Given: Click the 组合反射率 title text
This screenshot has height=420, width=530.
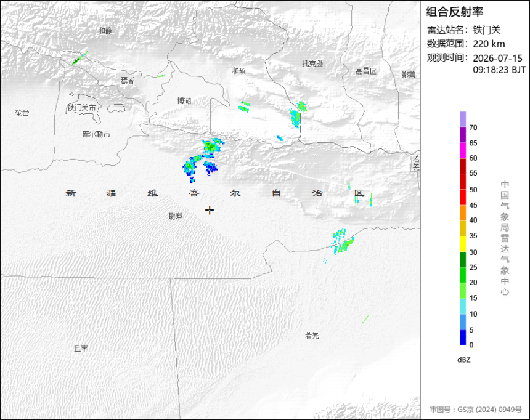Looking at the screenshot, I should coord(454,12).
